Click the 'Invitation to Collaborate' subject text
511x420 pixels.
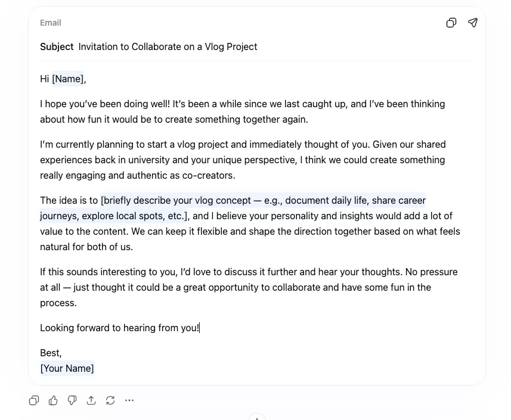pos(167,46)
